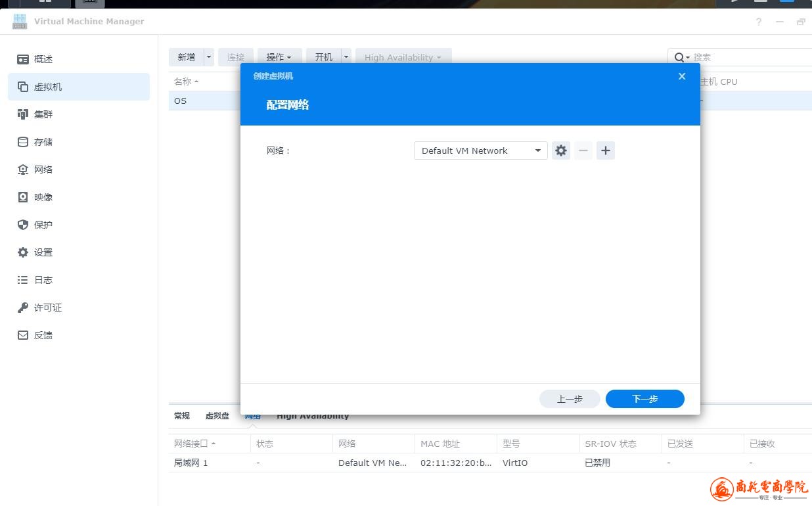Sort by 网络接口 column header
Image resolution: width=812 pixels, height=506 pixels.
pos(210,444)
